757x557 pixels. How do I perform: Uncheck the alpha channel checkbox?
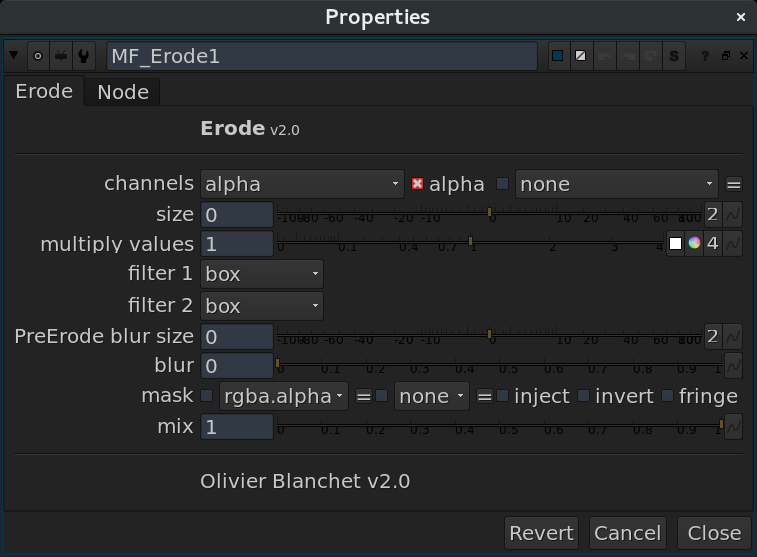point(418,184)
